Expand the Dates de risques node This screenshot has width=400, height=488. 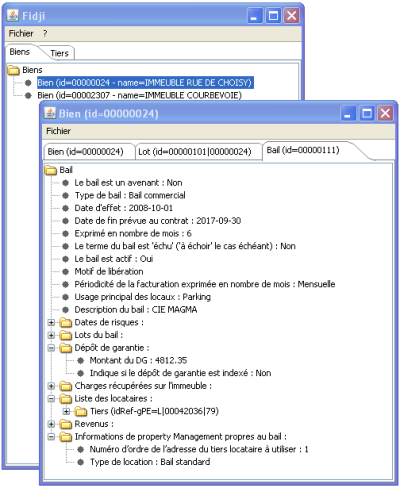click(x=51, y=323)
